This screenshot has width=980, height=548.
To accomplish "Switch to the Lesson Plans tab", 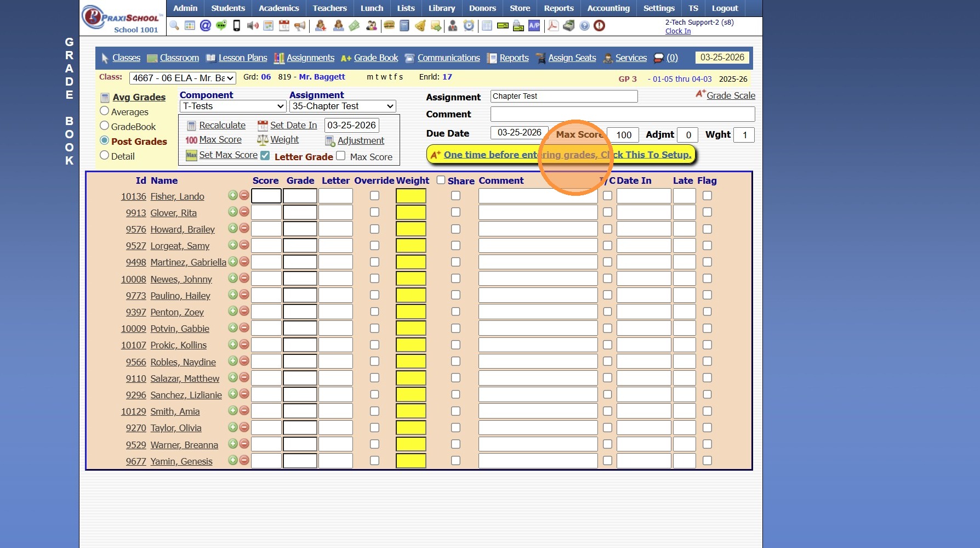I will (242, 58).
